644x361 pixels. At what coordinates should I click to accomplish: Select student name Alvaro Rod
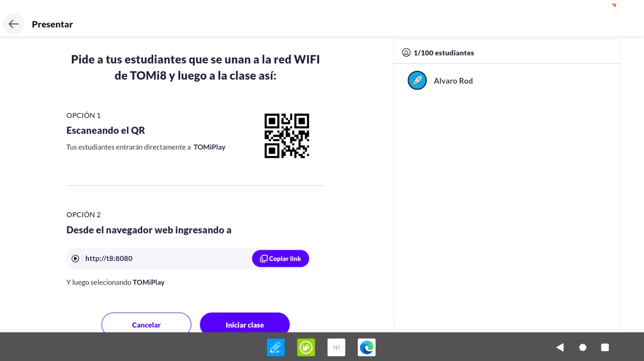(x=453, y=81)
